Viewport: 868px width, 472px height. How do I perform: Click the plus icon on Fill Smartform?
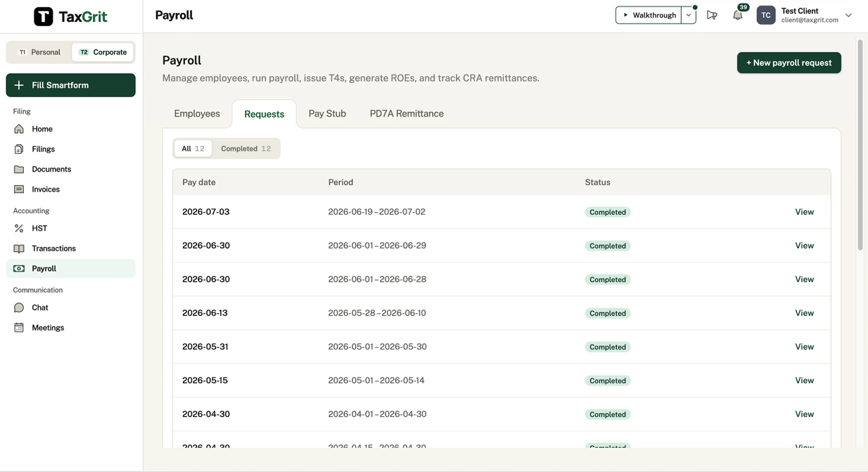click(19, 85)
